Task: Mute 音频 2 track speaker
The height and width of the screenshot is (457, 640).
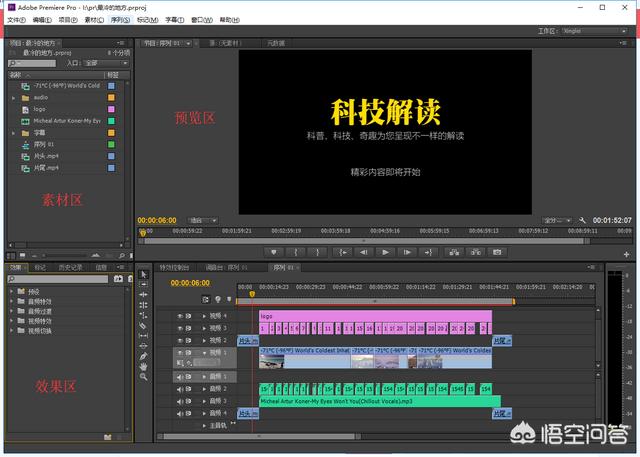Action: 180,389
